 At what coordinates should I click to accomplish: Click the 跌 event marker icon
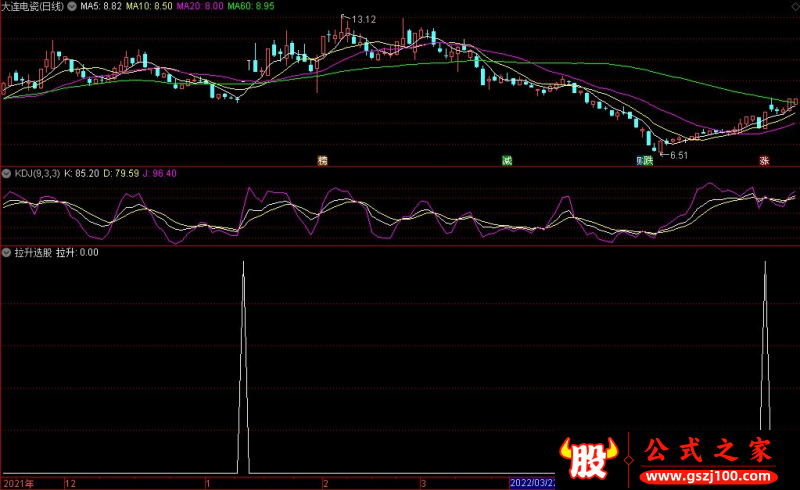pyautogui.click(x=648, y=161)
